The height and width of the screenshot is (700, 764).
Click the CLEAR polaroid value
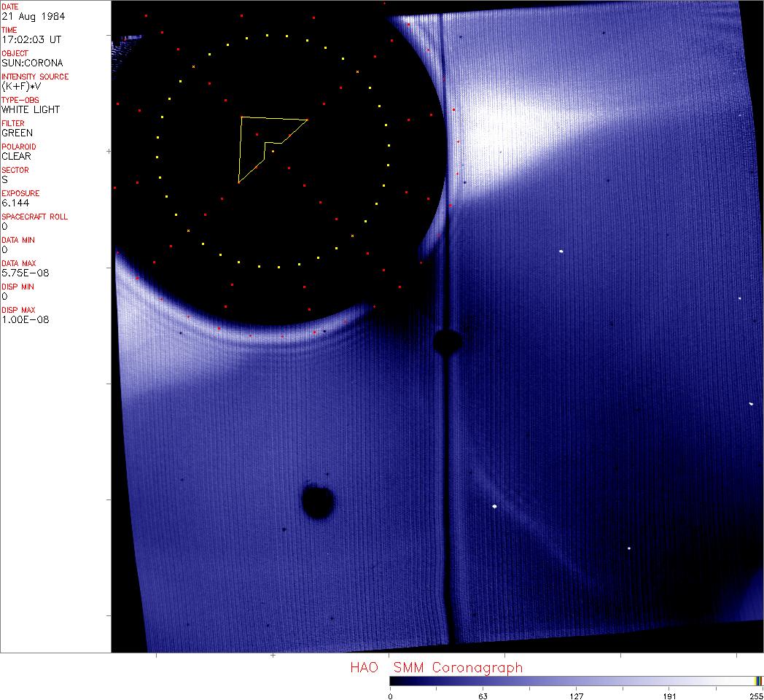(x=16, y=156)
